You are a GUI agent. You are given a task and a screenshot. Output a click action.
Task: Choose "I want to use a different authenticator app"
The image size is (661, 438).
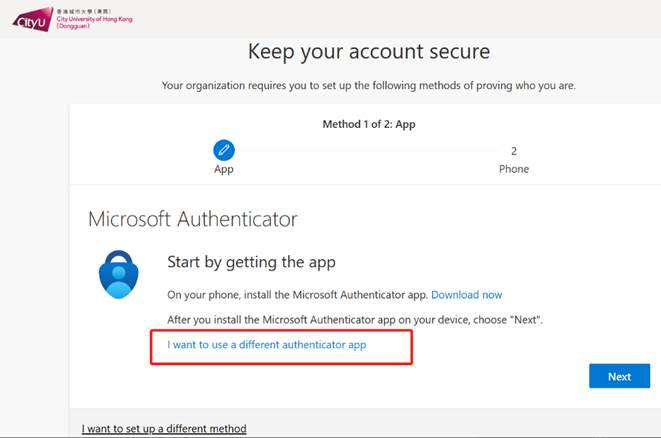pos(266,345)
